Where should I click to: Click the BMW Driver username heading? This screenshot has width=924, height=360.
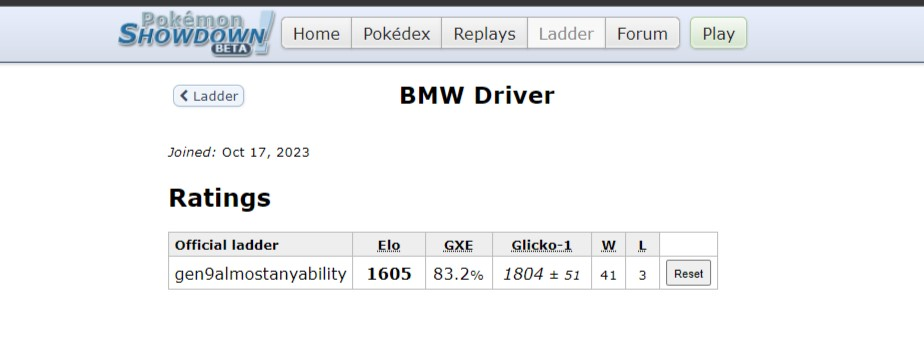pos(477,95)
